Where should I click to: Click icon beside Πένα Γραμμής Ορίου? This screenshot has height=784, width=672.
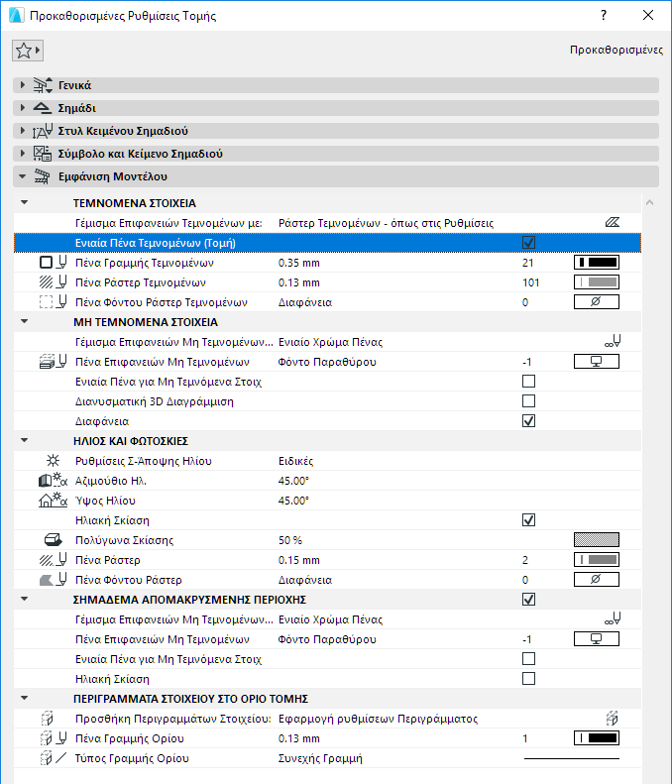(x=53, y=738)
